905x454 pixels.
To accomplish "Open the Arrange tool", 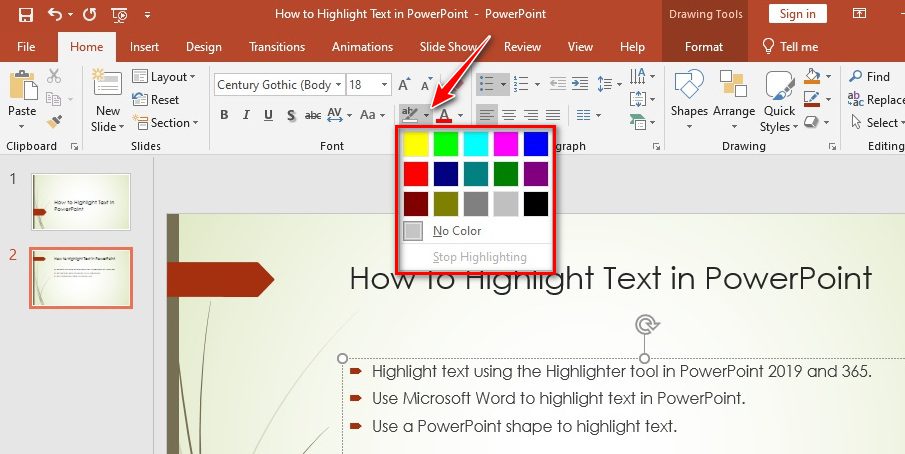I will click(x=733, y=88).
